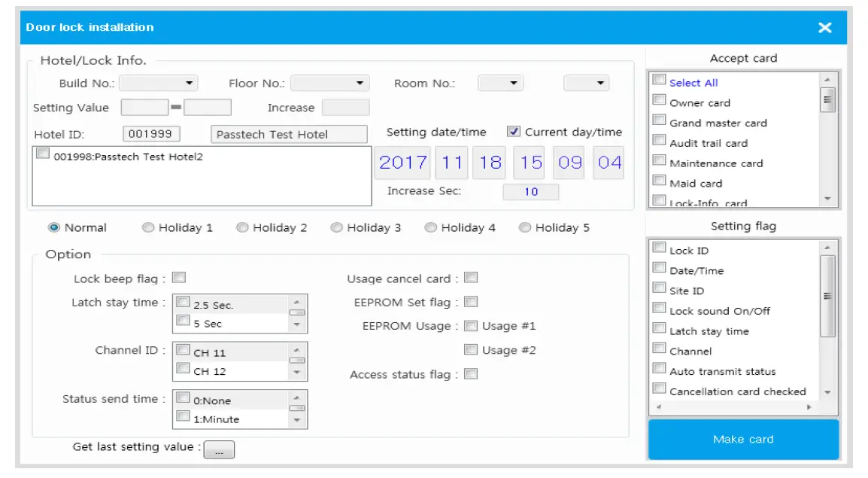Viewport: 868px width, 478px height.
Task: Enable the Usage cancel card checkbox
Action: (x=471, y=277)
